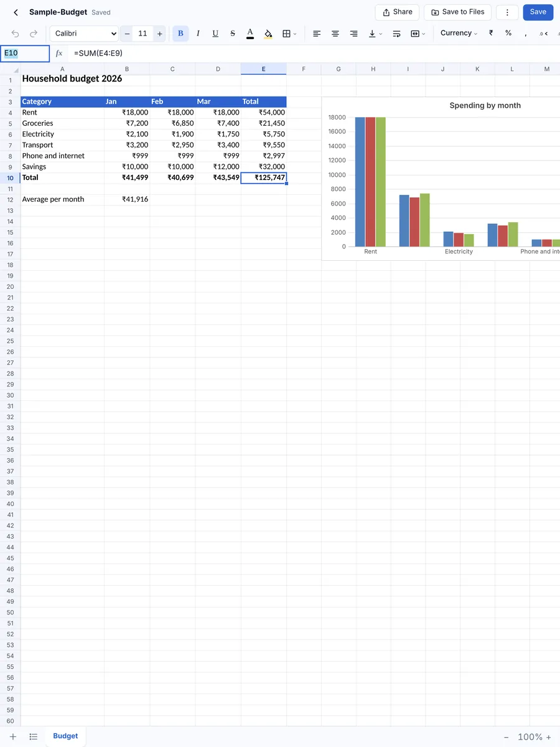Screen dimensions: 560x747
Task: Zoom out with the minus button
Action: pyautogui.click(x=506, y=737)
